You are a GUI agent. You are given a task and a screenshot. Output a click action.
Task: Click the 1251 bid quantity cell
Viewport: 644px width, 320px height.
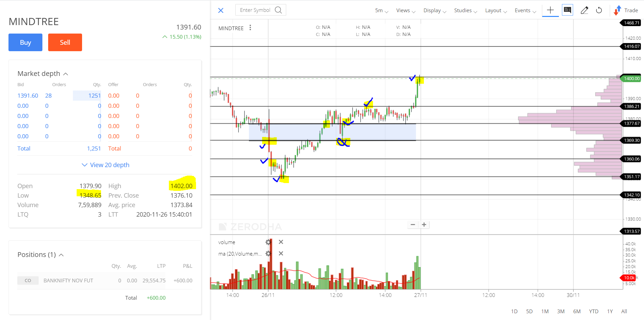pyautogui.click(x=87, y=96)
